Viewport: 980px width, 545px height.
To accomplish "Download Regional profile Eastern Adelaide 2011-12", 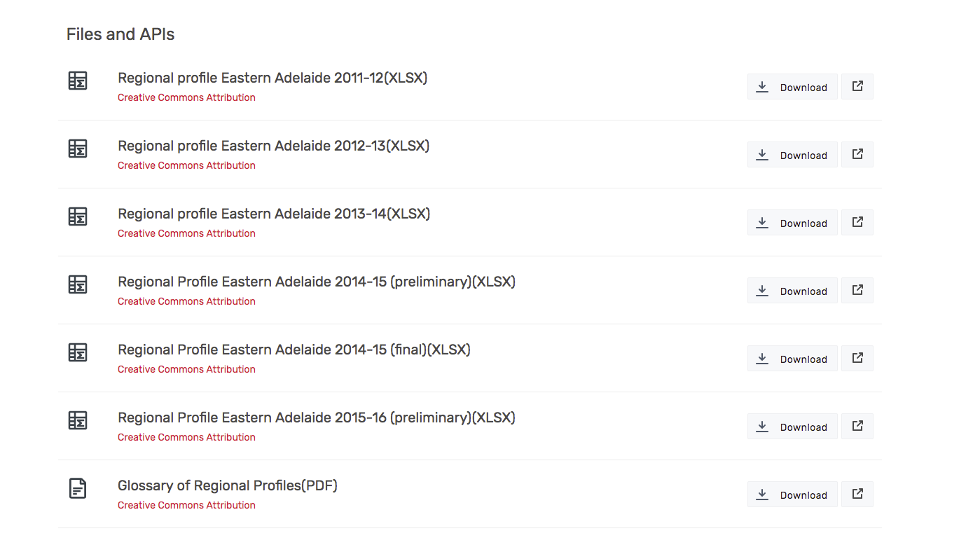I will pos(792,87).
